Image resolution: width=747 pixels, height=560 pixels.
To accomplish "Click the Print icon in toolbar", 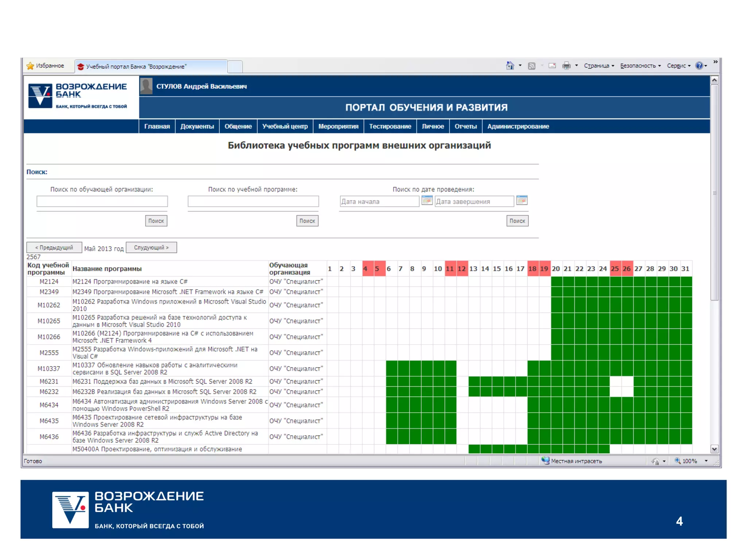I will click(566, 66).
